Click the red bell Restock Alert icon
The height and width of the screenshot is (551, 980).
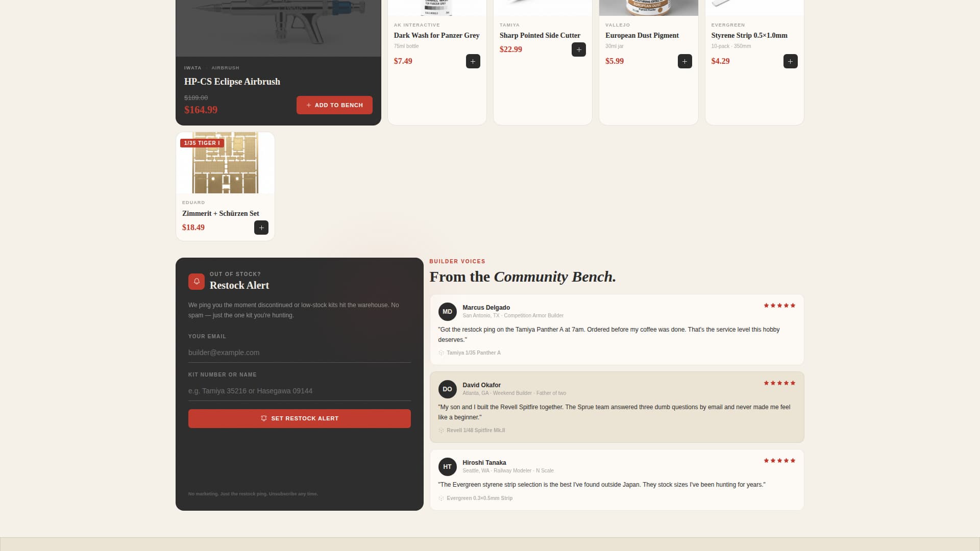point(197,282)
